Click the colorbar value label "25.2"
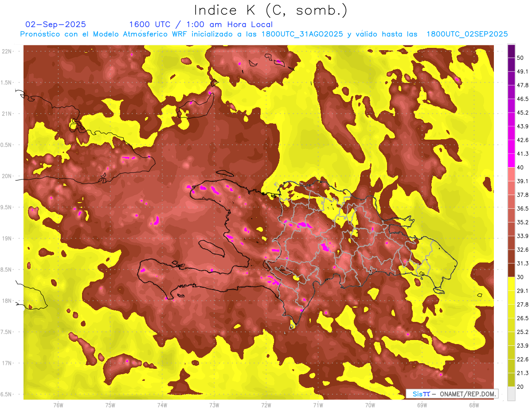Screen dimensions: 532x411 click(523, 332)
